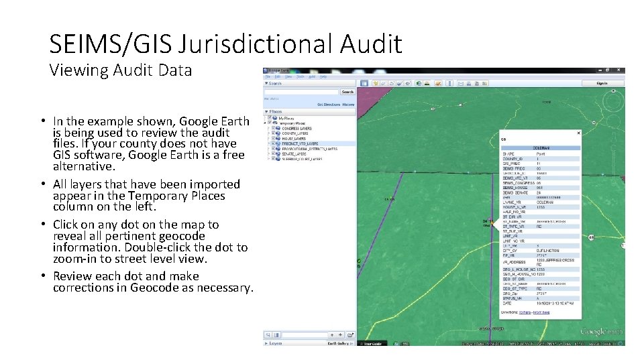Click the Add Path toolbar icon

click(x=391, y=83)
